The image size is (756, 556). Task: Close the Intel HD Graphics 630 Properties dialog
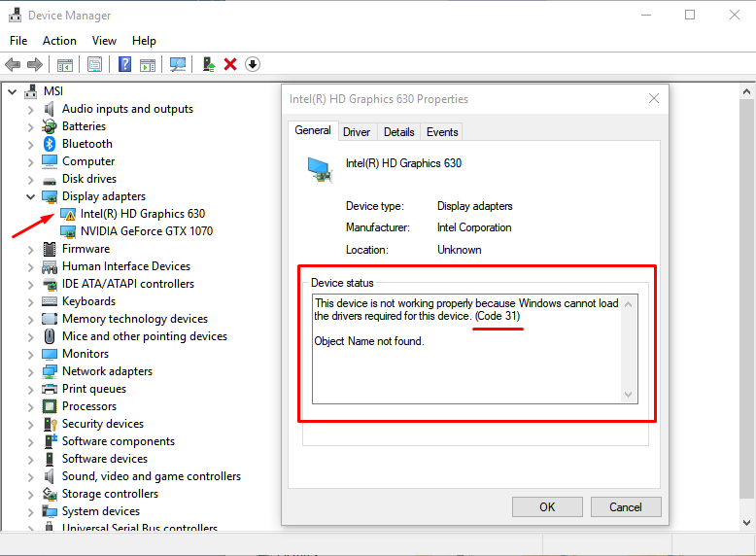(654, 98)
